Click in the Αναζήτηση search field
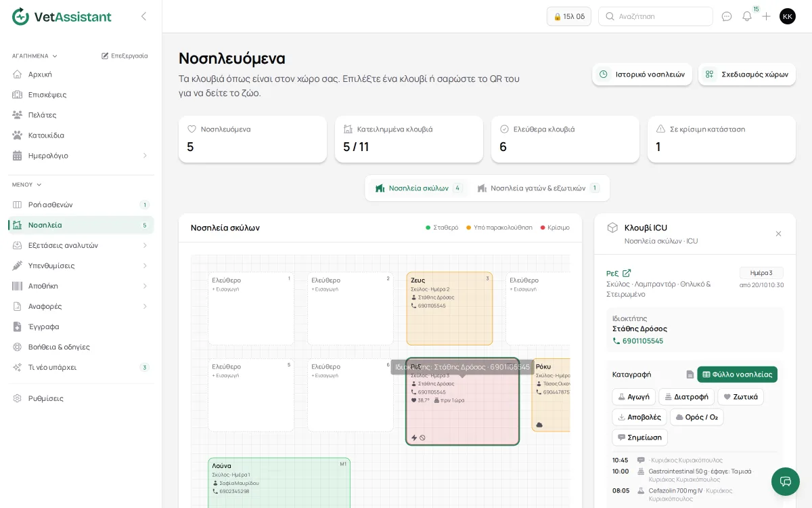 tap(656, 16)
